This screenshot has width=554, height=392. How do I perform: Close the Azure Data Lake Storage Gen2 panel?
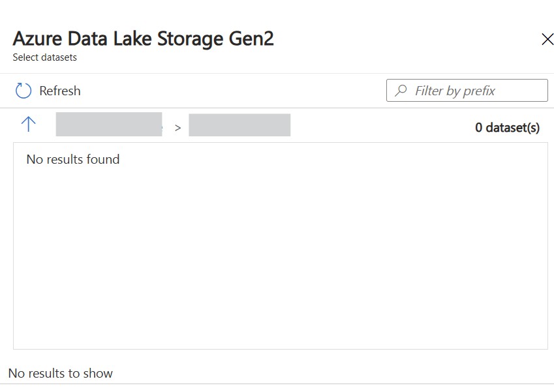[547, 39]
